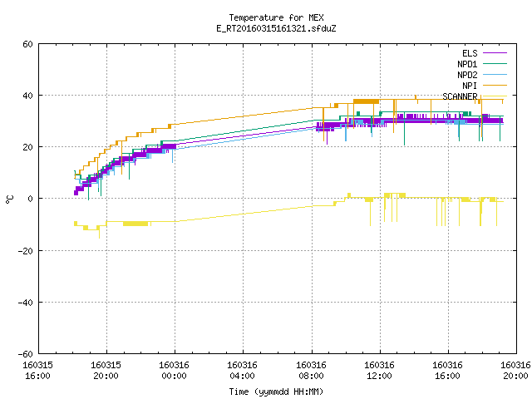Click the orange NPI legend line sample
Screen dimensions: 532x399
point(495,86)
